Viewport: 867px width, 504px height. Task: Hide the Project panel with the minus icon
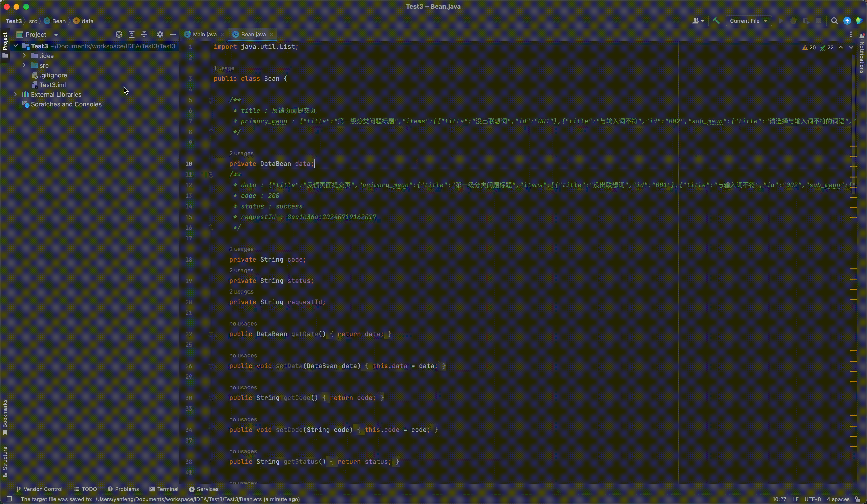(173, 34)
